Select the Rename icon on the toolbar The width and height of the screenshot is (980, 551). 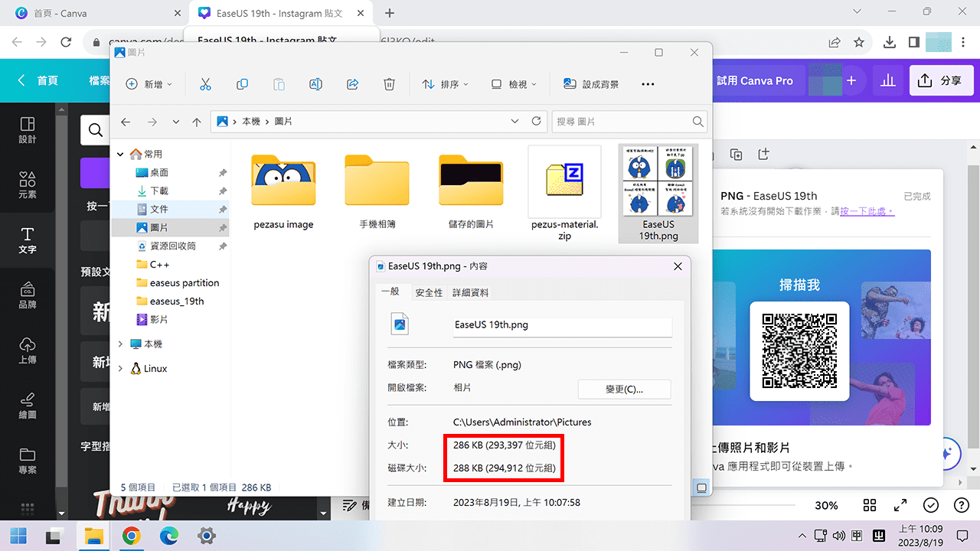315,84
